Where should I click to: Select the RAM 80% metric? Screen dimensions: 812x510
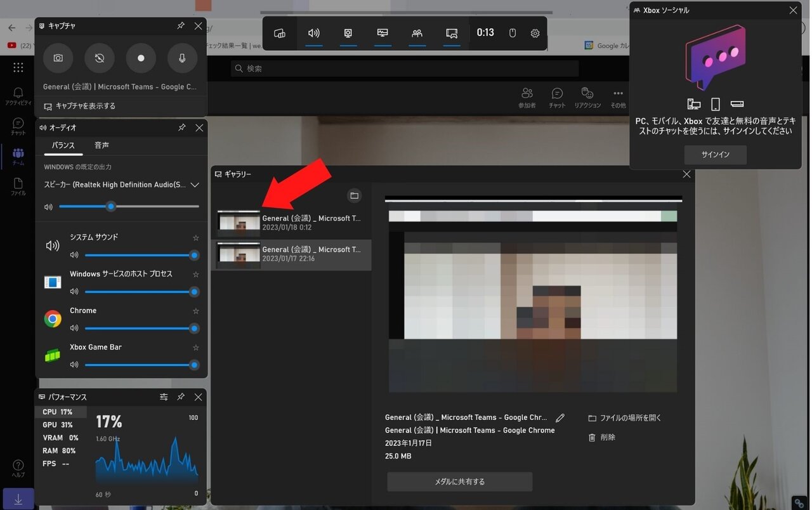61,451
